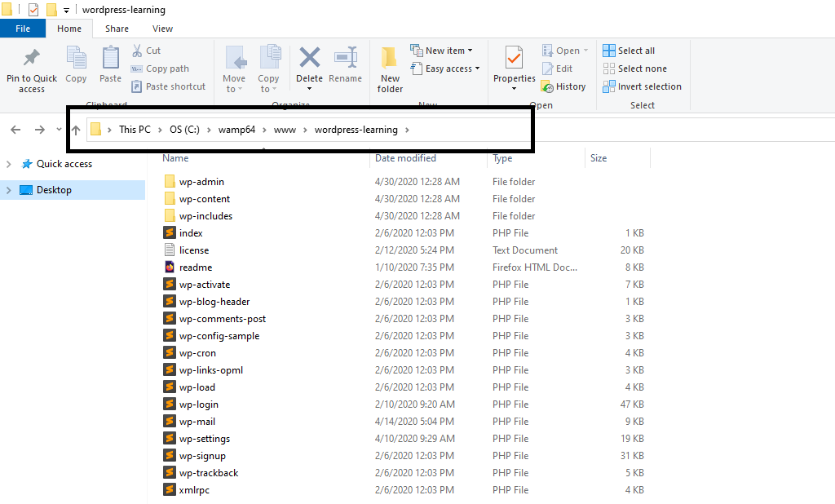Click the Delete X icon

(309, 58)
